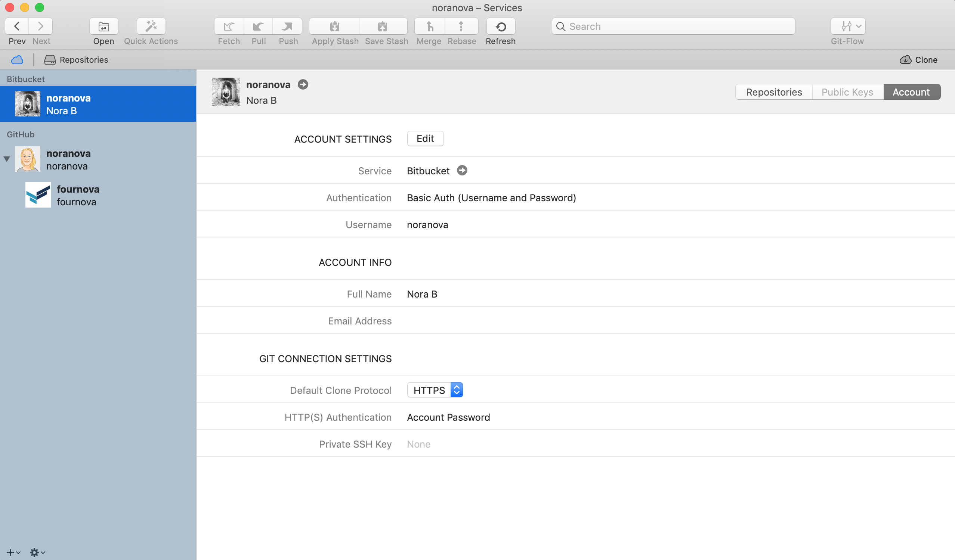Click the cloud services icon
Screen dimensions: 955x560
pos(17,60)
